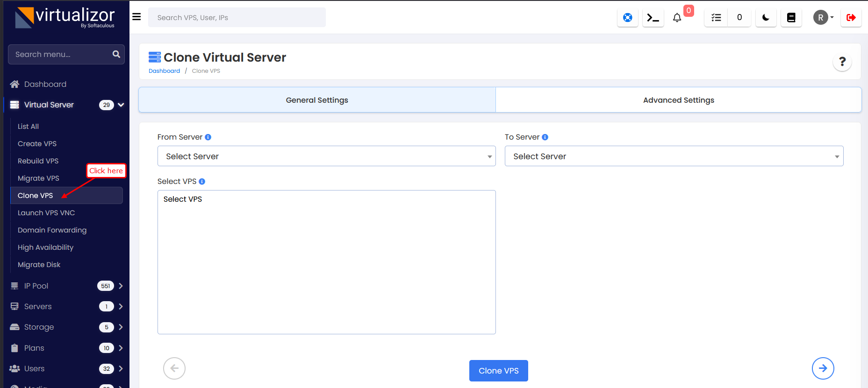Click the Search VPS, User, IPs field
The width and height of the screenshot is (868, 388).
pyautogui.click(x=237, y=18)
